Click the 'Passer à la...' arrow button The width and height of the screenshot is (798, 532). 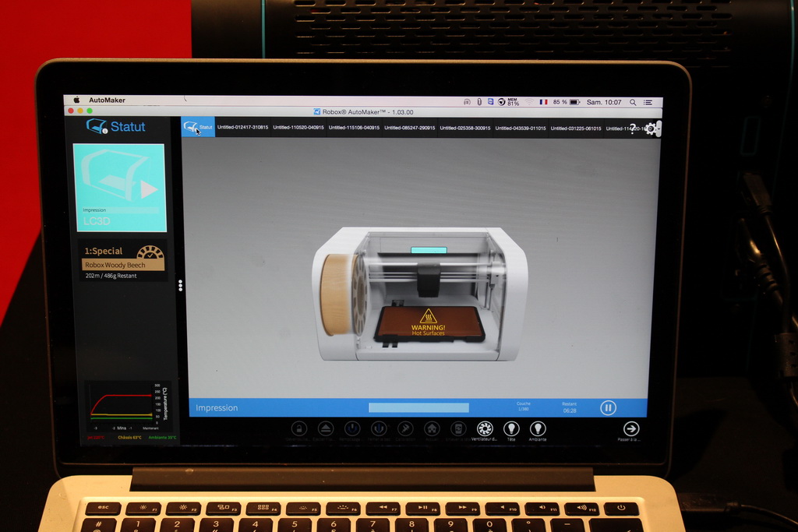click(x=631, y=428)
